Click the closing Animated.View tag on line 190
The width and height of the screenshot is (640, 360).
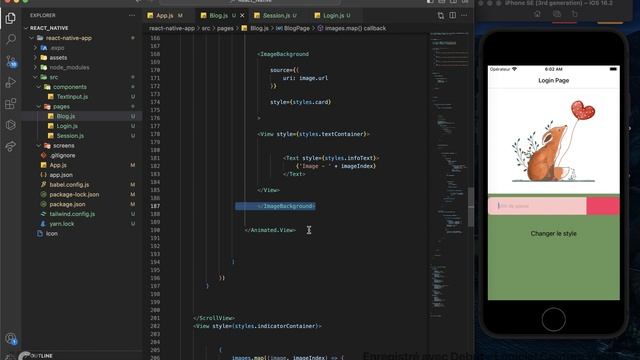pos(270,230)
